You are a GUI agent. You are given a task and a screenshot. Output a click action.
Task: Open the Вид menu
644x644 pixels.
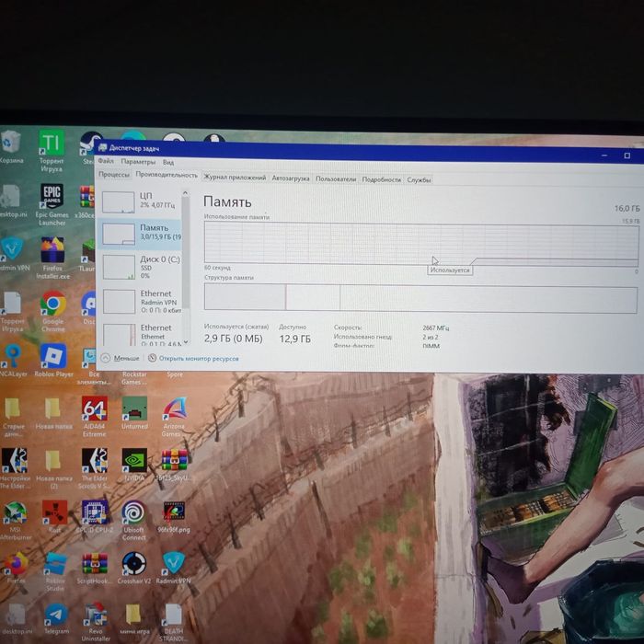(x=168, y=162)
